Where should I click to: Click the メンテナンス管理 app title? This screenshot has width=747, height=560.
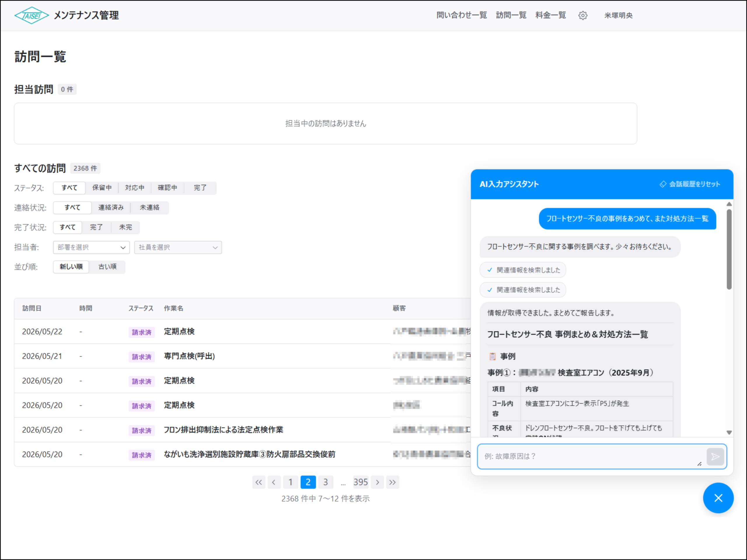pos(86,15)
